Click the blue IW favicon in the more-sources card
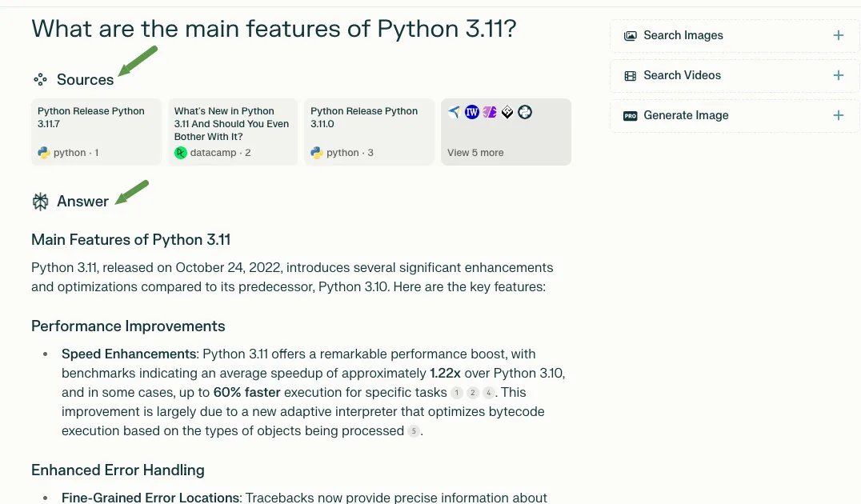Viewport: 861px width, 504px height. point(472,112)
